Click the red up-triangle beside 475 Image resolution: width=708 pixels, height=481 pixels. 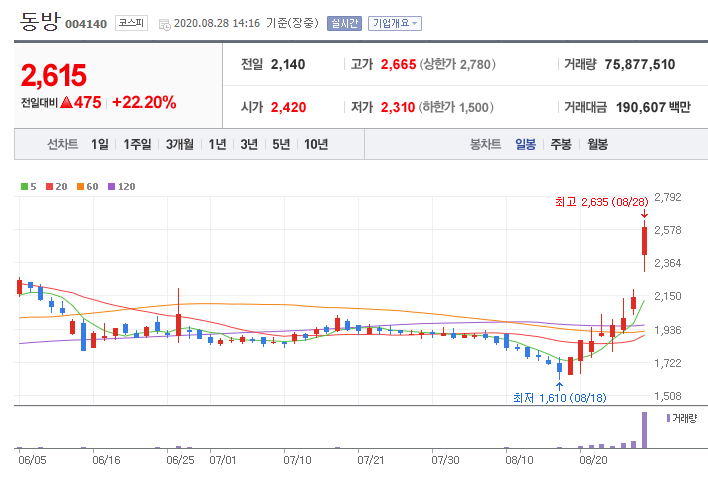click(66, 102)
